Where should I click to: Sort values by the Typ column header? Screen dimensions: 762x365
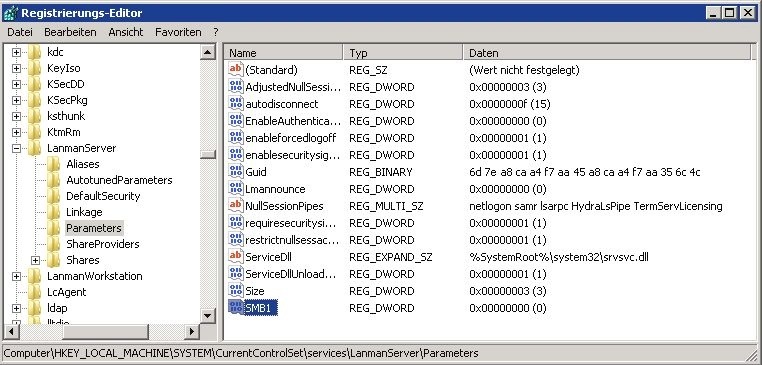click(403, 52)
